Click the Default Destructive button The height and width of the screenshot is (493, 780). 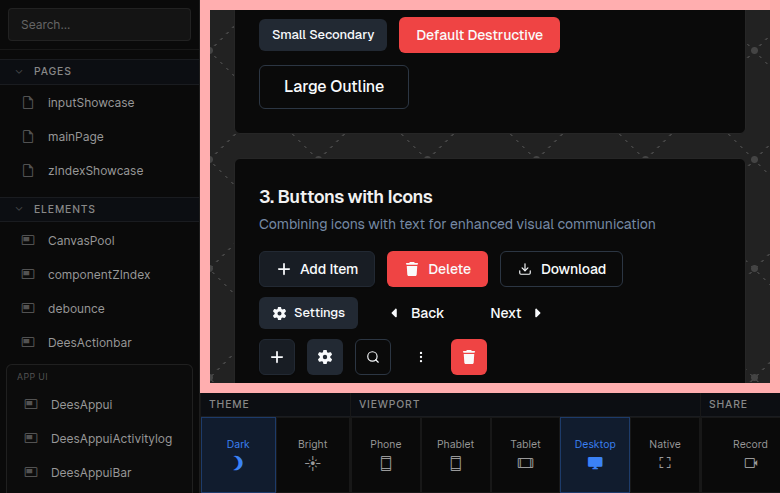click(x=479, y=35)
